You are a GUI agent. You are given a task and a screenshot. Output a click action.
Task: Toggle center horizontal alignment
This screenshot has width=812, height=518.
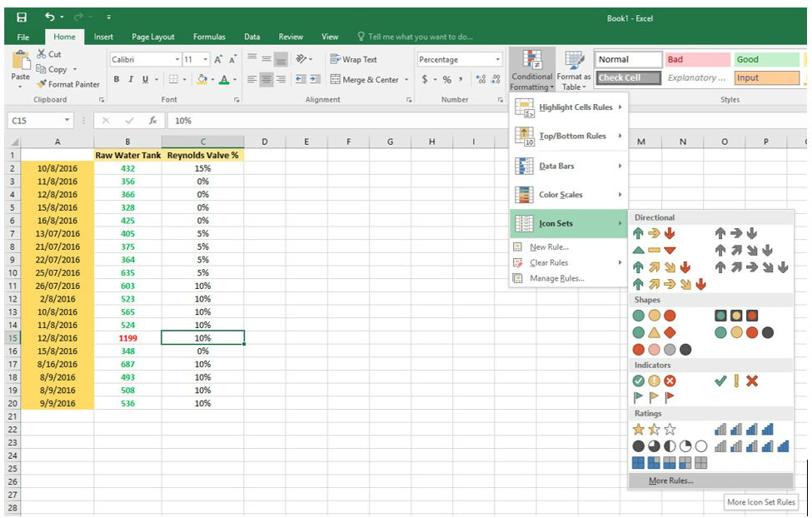(267, 80)
